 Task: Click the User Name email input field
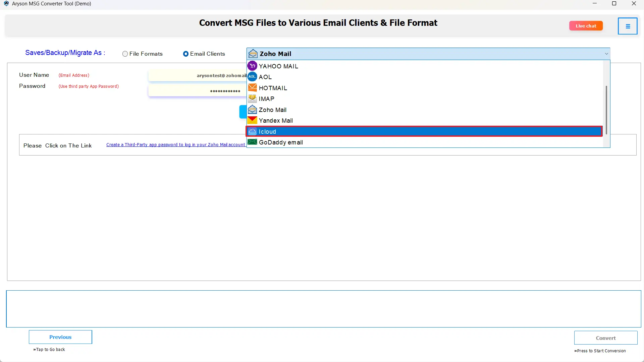[x=198, y=75]
